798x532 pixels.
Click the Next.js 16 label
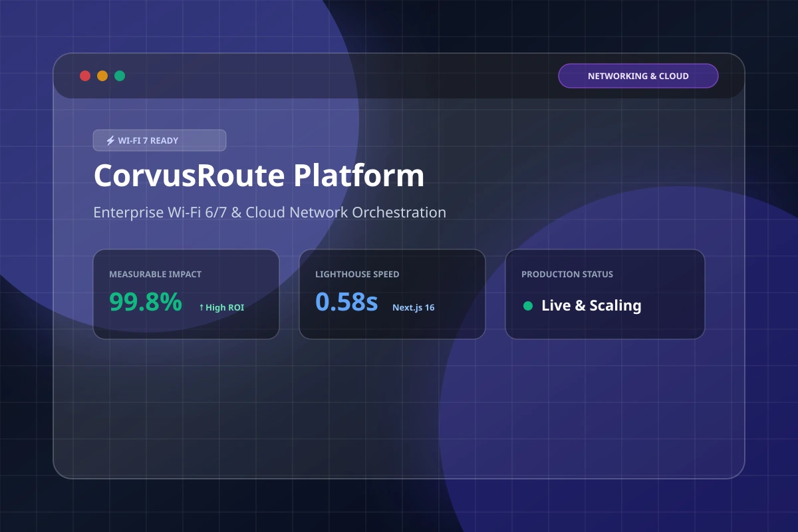[x=413, y=307]
